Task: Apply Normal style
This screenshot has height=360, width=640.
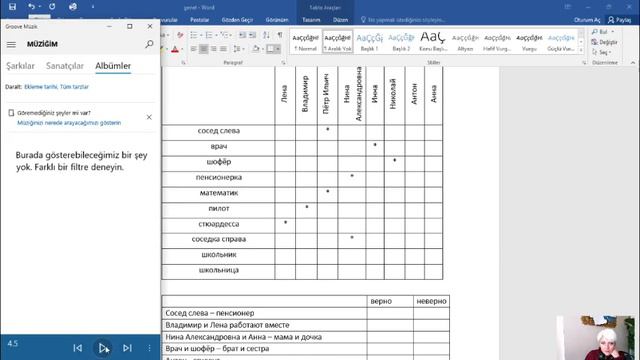Action: pos(305,42)
